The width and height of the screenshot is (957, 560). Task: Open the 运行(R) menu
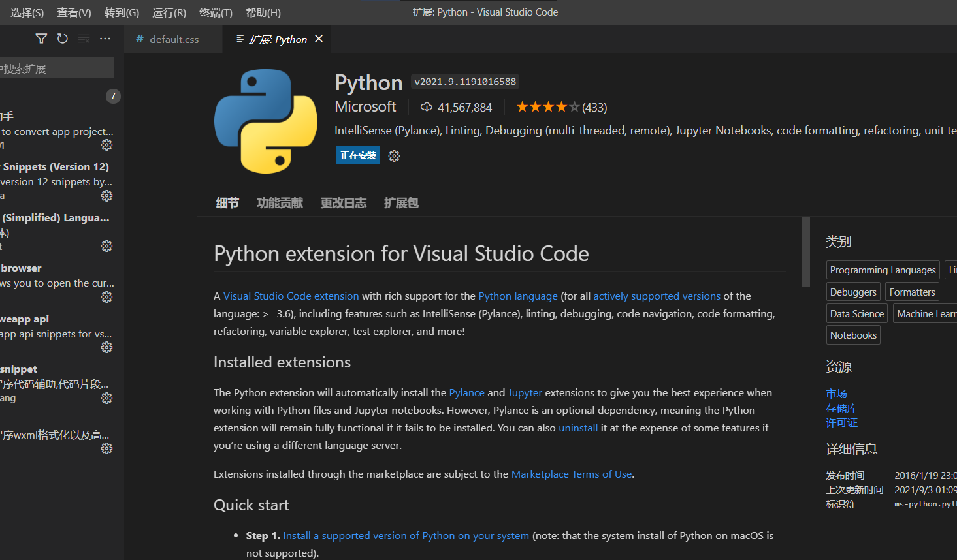pos(169,12)
